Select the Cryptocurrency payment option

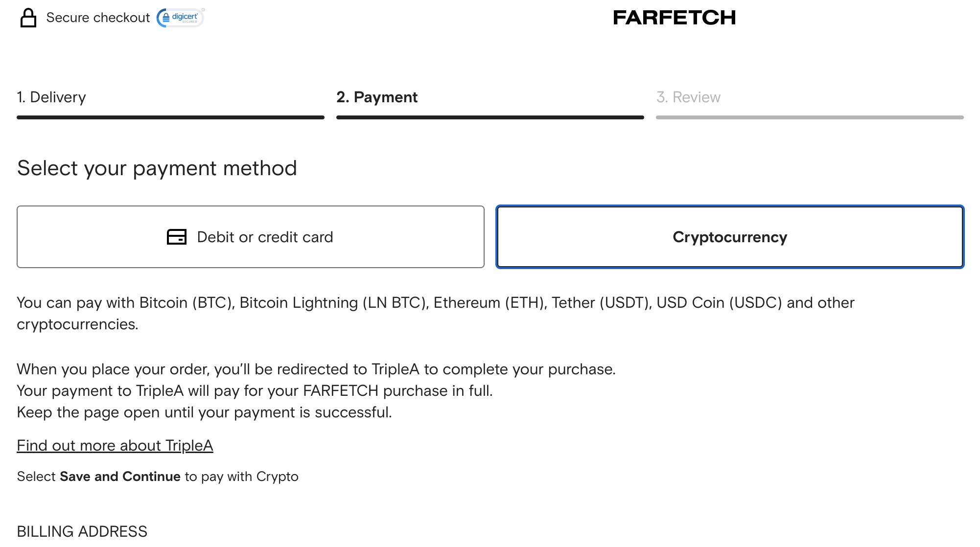click(x=730, y=237)
